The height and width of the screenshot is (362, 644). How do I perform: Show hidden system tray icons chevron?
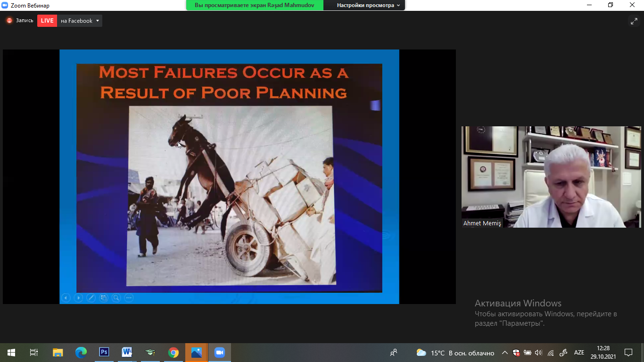coord(504,353)
